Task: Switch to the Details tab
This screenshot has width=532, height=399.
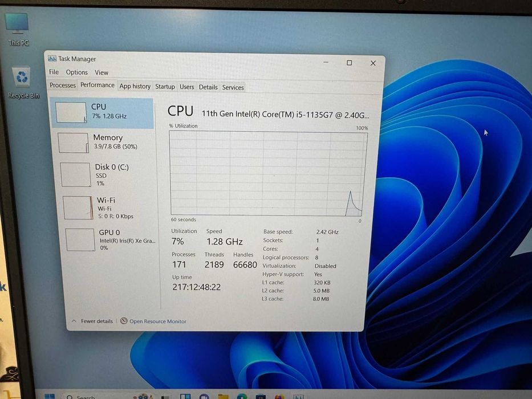Action: 208,87
